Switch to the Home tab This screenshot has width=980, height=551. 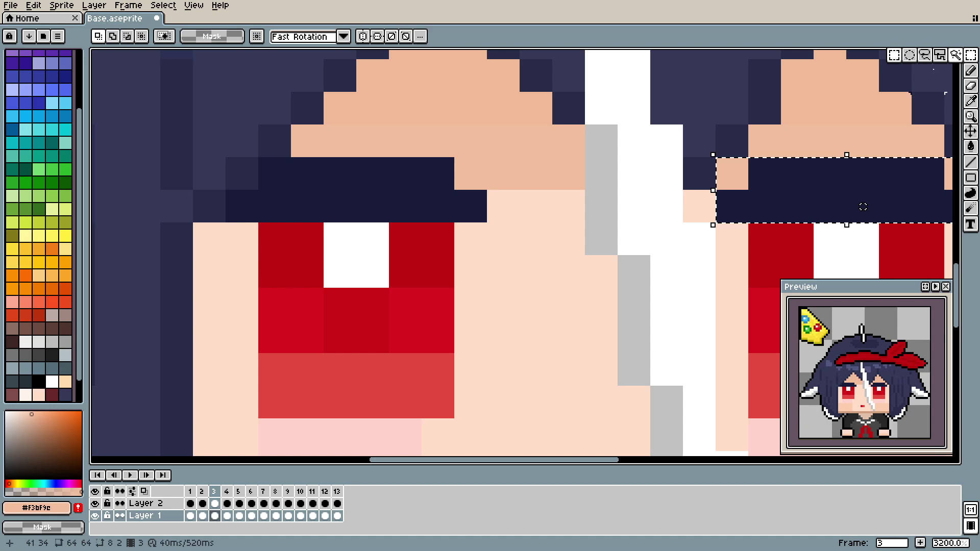point(27,18)
